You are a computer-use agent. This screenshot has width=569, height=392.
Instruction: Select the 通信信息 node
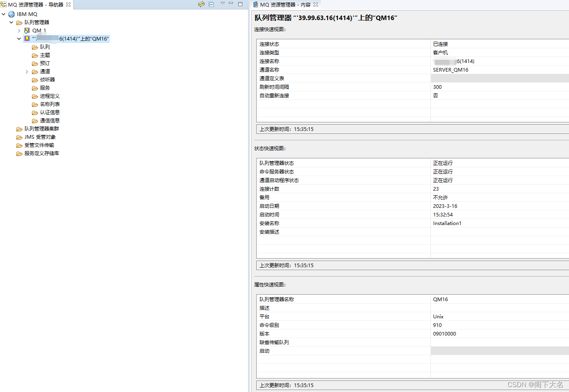50,120
